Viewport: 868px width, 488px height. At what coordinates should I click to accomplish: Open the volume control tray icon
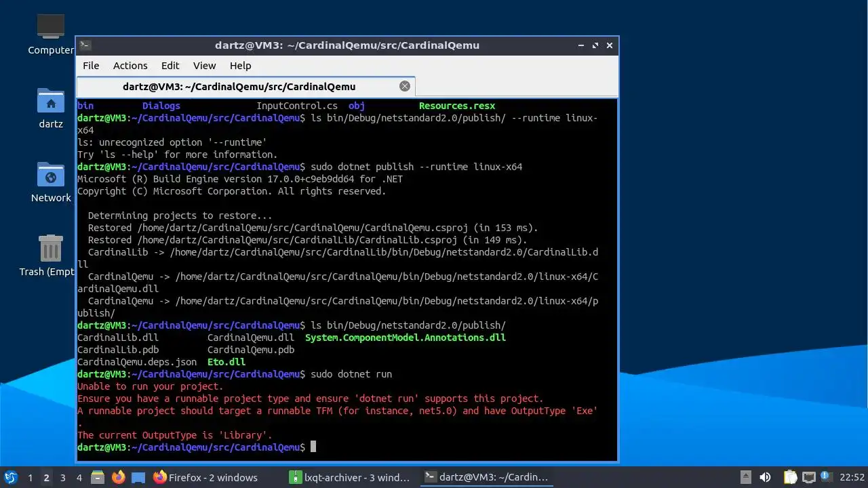[x=766, y=477]
